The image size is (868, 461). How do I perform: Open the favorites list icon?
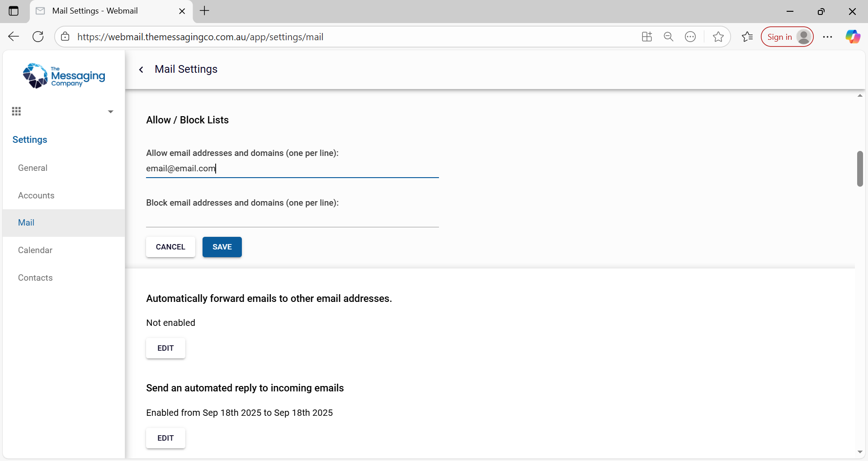pyautogui.click(x=747, y=37)
